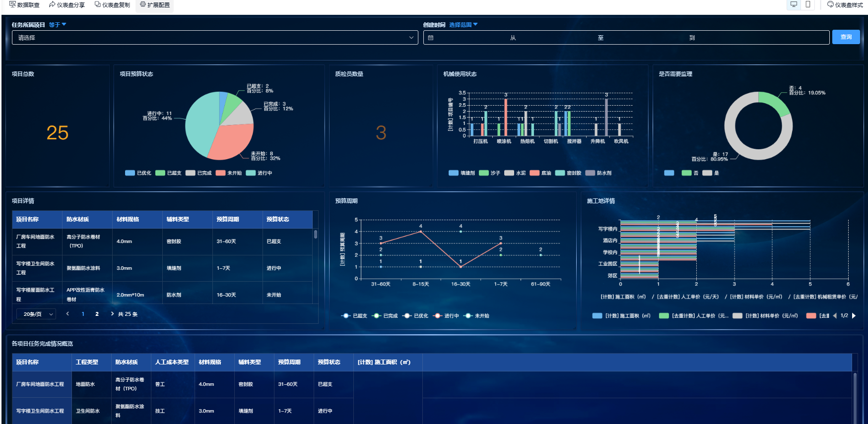Open the 20条/页 page size selector
Viewport: 868px width, 424px height.
point(36,314)
